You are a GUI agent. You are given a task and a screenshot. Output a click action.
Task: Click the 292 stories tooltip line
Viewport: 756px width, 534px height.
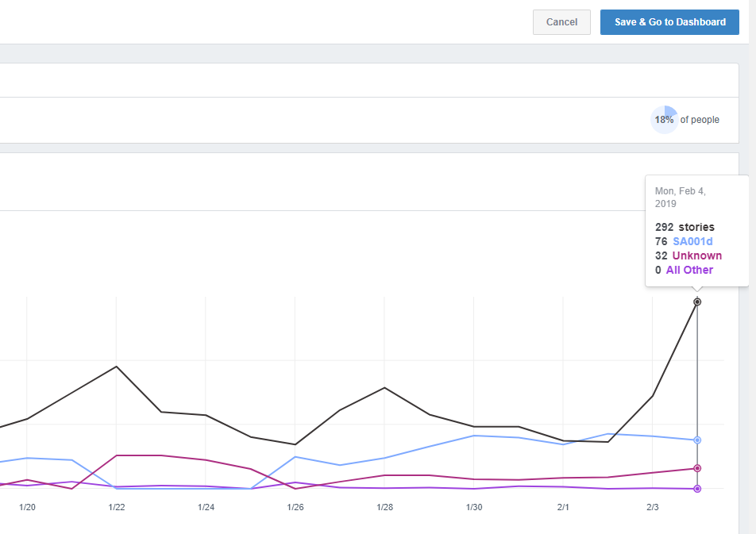(685, 227)
